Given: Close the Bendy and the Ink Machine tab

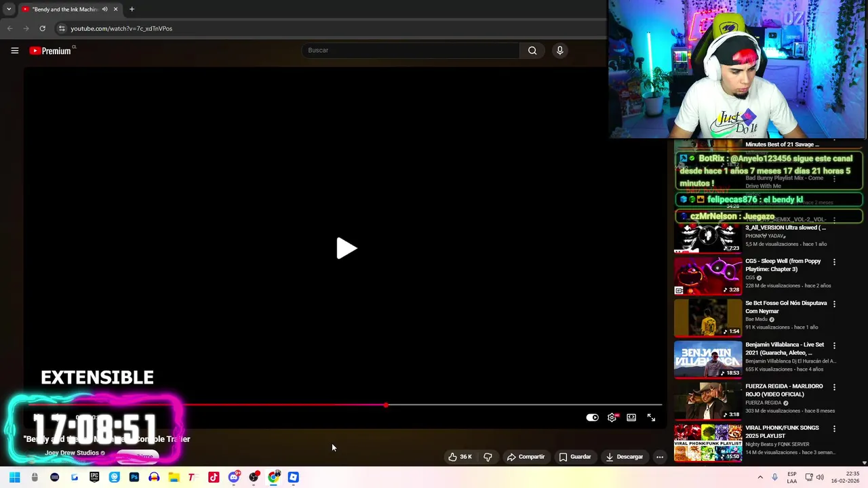Looking at the screenshot, I should [115, 9].
